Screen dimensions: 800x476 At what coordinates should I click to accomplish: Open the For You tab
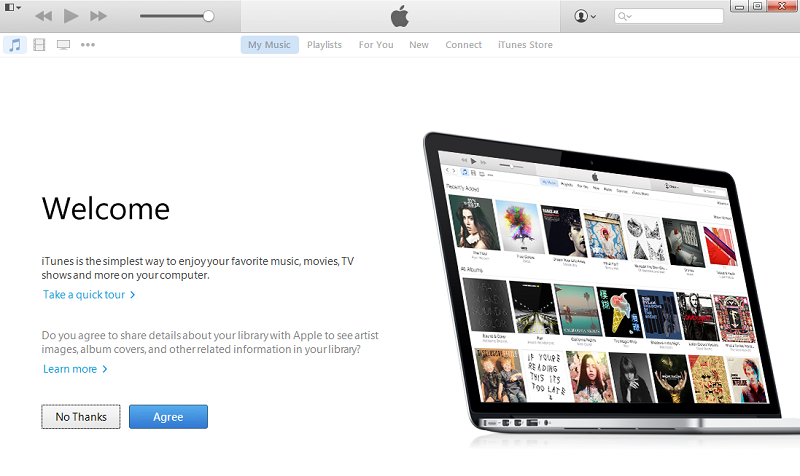click(376, 45)
